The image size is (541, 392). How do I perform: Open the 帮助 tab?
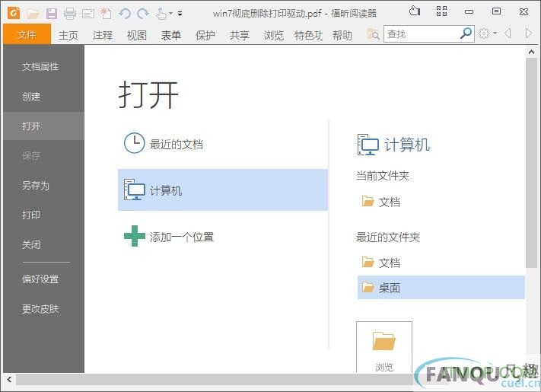[x=342, y=35]
